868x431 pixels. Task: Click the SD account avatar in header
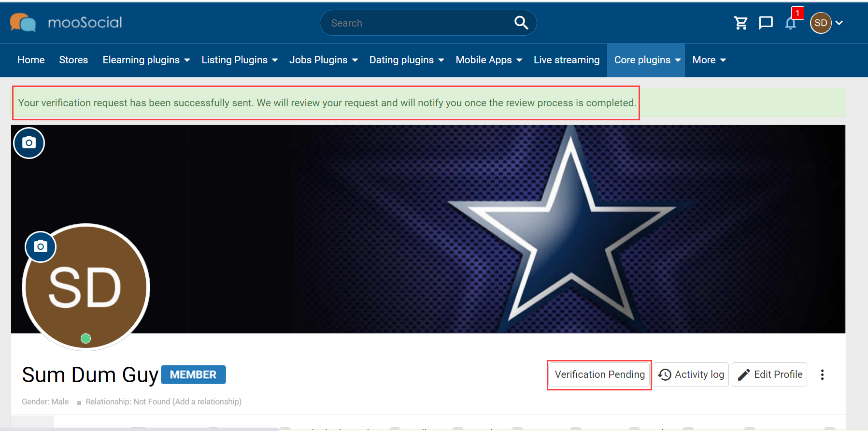821,23
